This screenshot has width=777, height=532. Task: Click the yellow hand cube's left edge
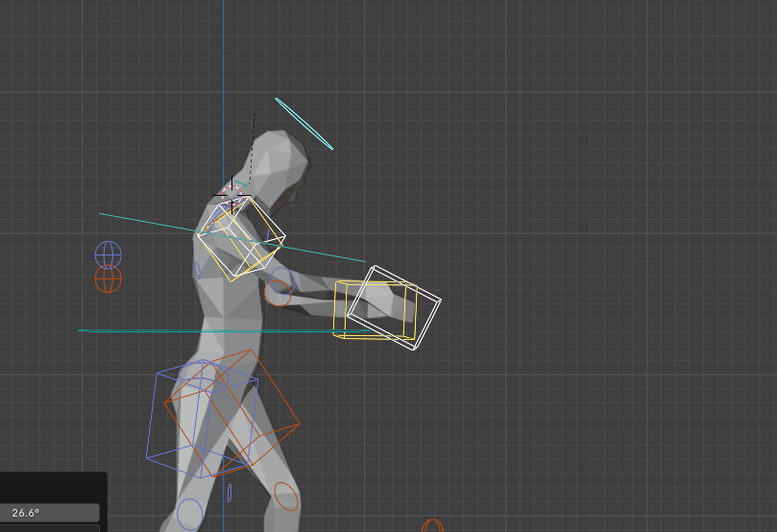335,308
